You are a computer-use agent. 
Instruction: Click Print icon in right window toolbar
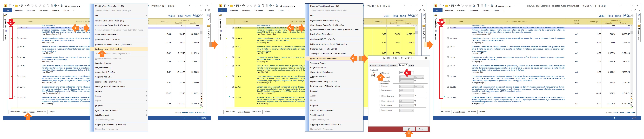click(x=458, y=6)
